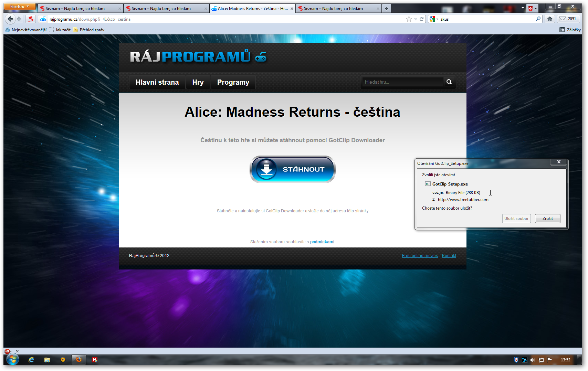Open new tab with plus button
Image resolution: width=588 pixels, height=371 pixels.
(x=387, y=9)
